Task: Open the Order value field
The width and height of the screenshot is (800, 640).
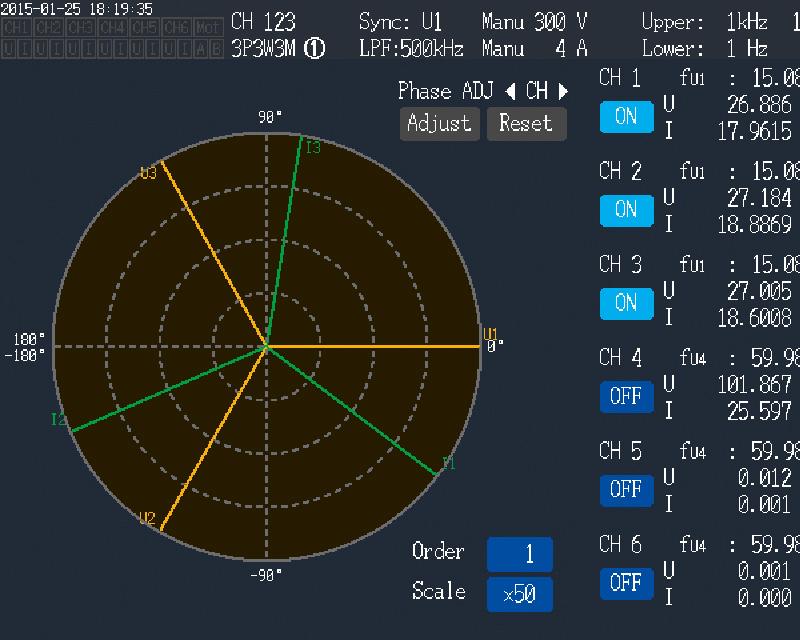Action: coord(519,554)
